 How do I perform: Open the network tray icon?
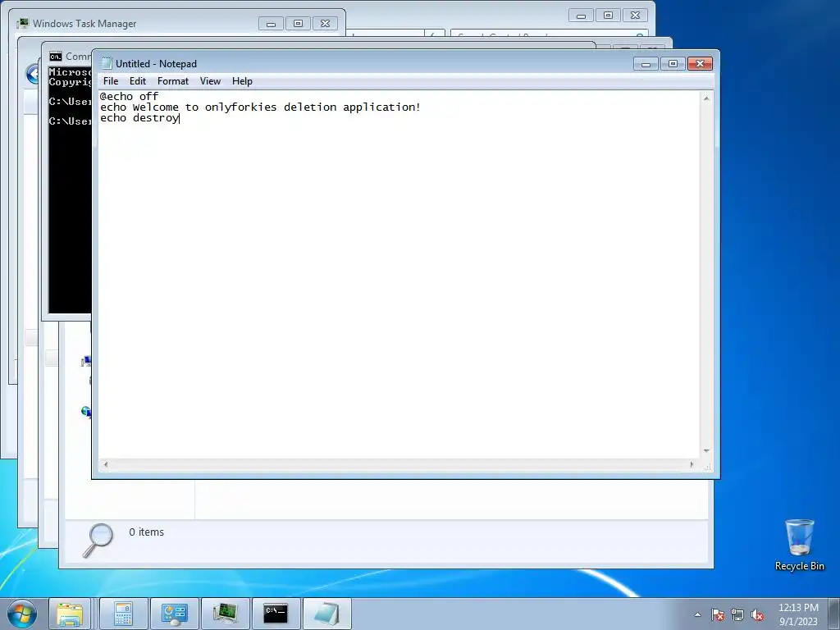(x=737, y=614)
